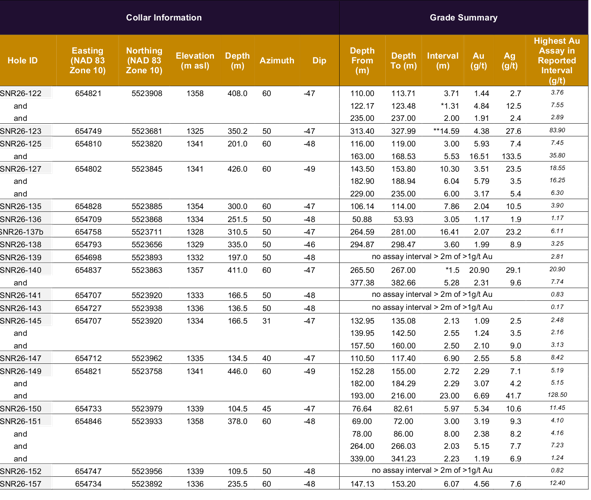Click azimuth value 31 for SNR26-145
This screenshot has width=591, height=500.
click(266, 321)
